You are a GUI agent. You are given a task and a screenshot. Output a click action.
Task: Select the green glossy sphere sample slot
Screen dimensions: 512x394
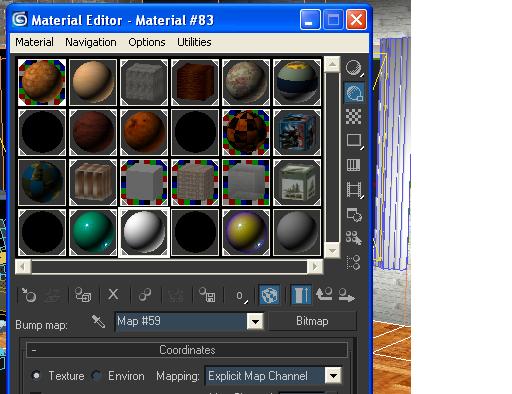(x=93, y=232)
